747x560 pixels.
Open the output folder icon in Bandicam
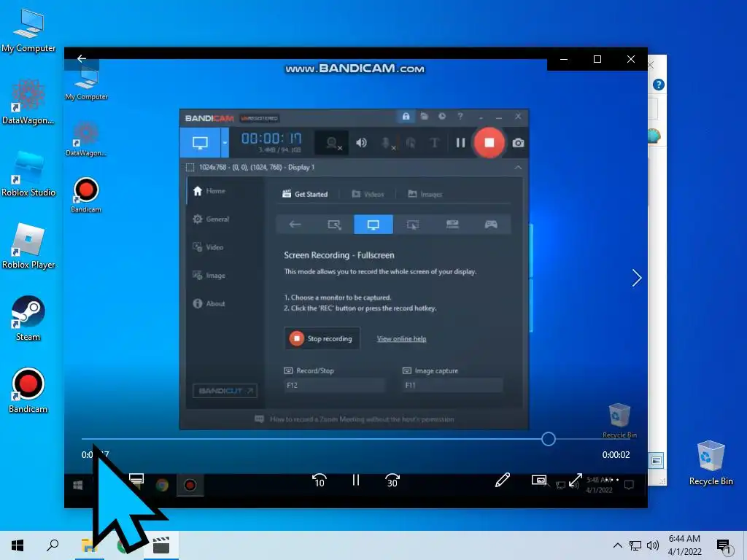click(424, 116)
